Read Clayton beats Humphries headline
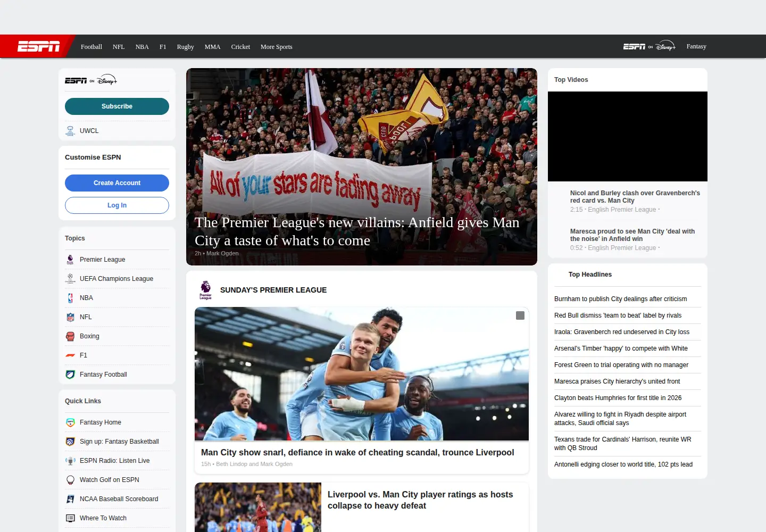766x532 pixels. coord(618,398)
